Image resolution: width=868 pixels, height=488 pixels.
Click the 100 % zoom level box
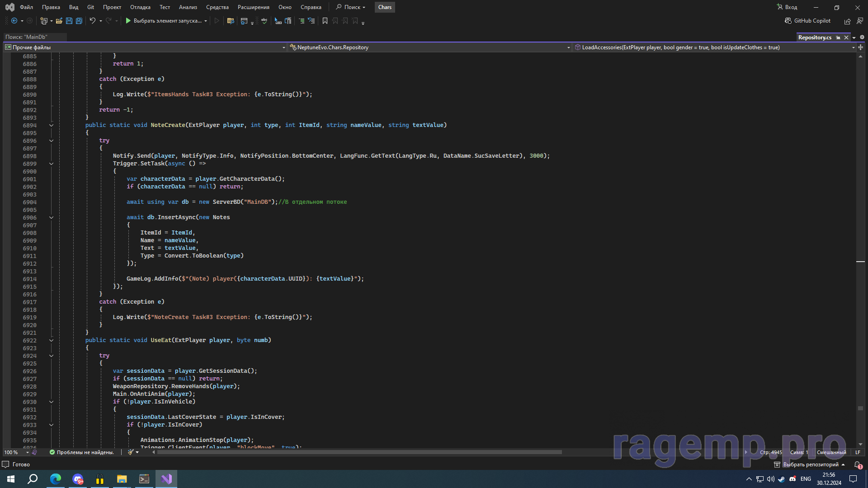(11, 452)
